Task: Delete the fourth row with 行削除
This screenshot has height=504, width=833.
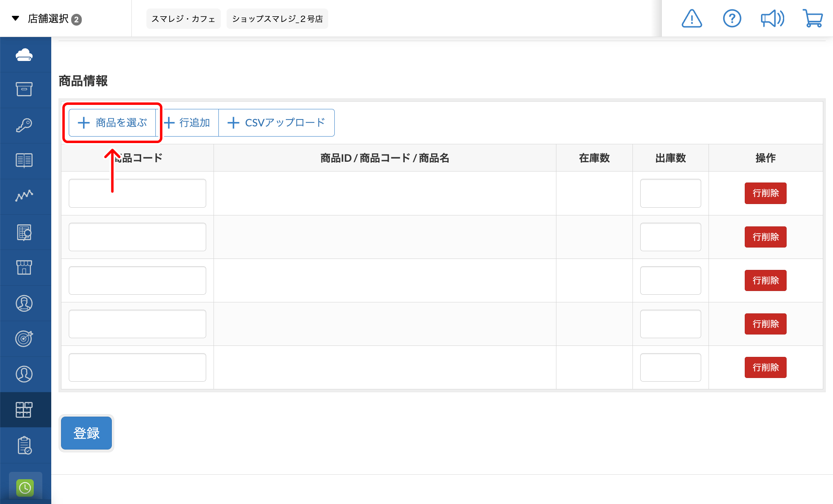Action: tap(765, 324)
